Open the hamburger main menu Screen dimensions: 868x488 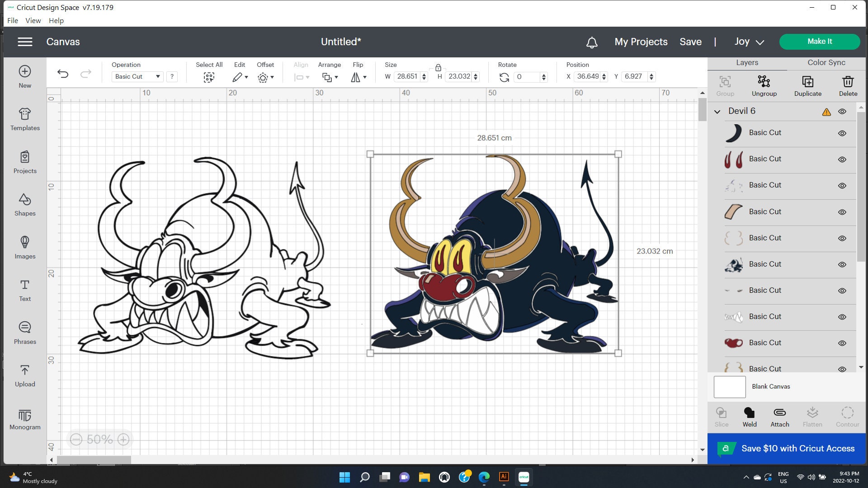click(25, 42)
